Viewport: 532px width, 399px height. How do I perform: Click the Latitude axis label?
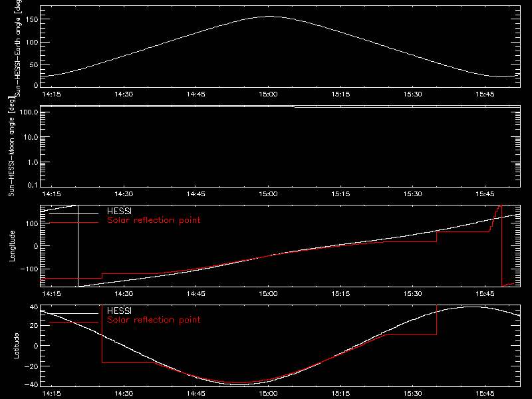16,346
